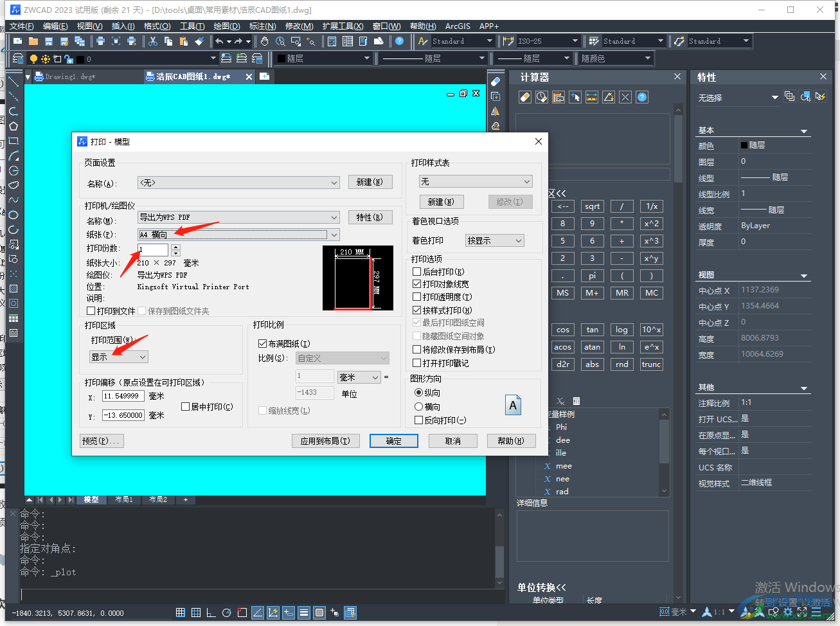Screen dimensions: 840x626
Task: Click the number of copies input field
Action: tap(153, 249)
